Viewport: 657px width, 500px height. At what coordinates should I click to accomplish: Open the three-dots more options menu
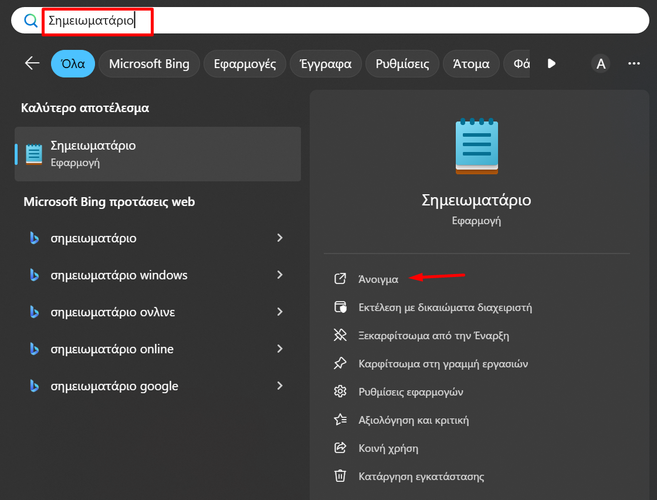634,63
